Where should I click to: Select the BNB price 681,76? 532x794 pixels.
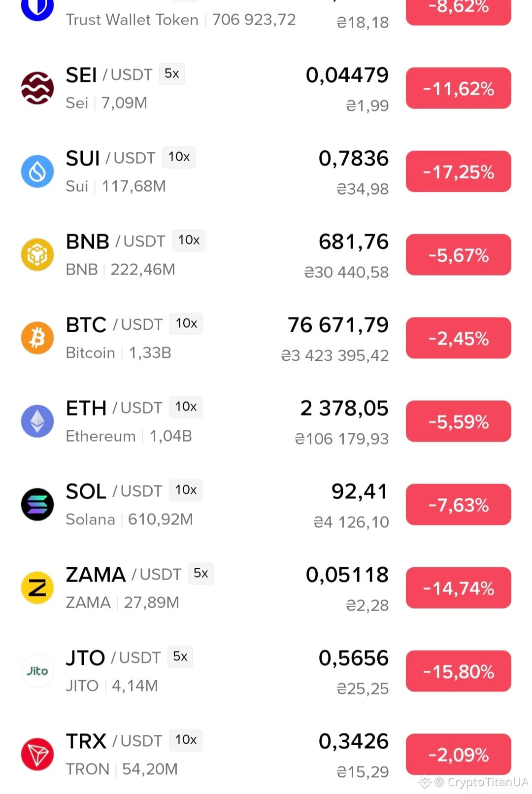[354, 242]
